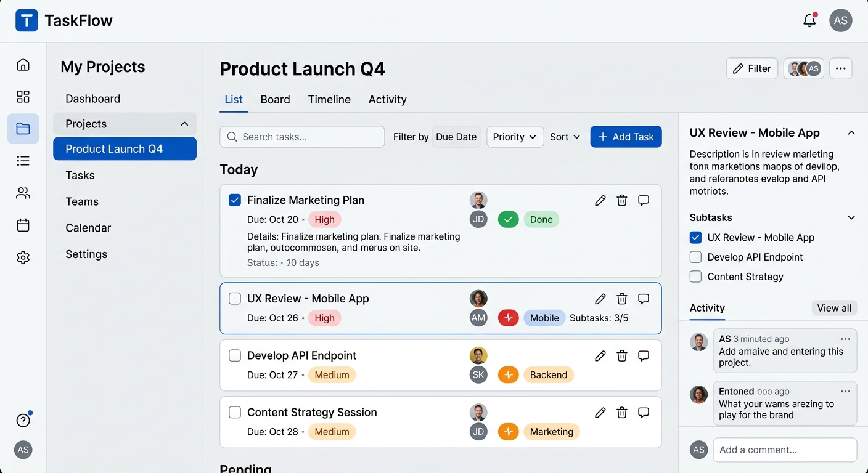This screenshot has width=868, height=473.
Task: Click the orange status icon on Content Strategy Session
Action: click(508, 432)
